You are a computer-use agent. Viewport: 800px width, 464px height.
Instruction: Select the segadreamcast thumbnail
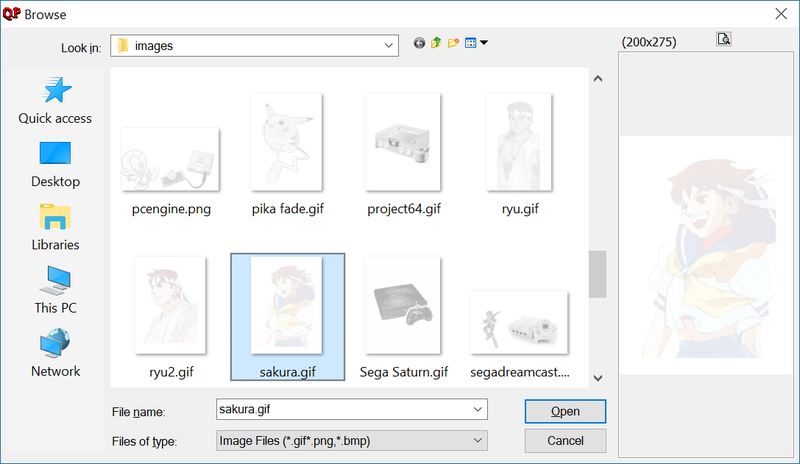pos(519,323)
